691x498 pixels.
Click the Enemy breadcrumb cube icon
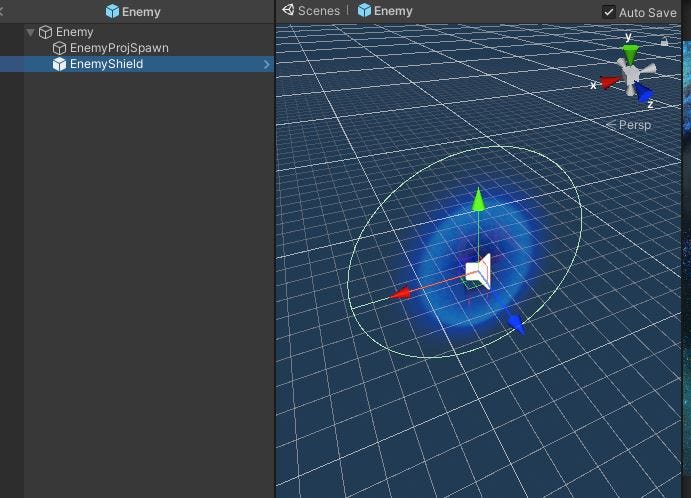(x=364, y=10)
